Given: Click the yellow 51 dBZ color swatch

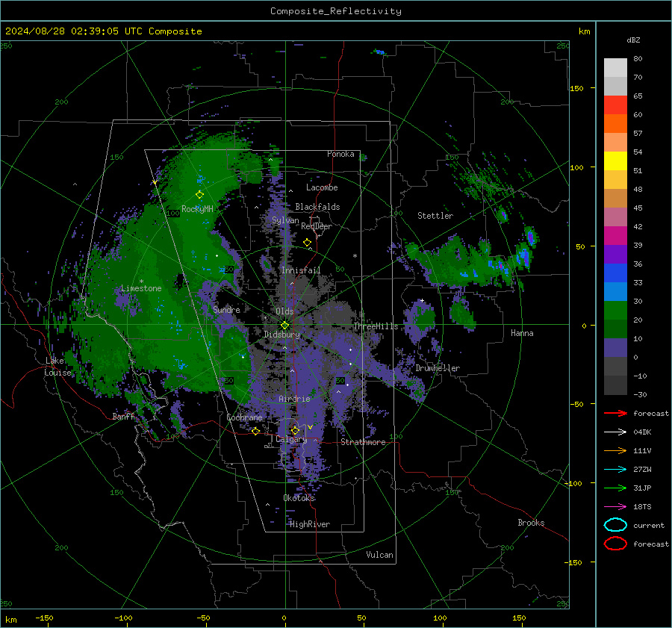Looking at the screenshot, I should tap(615, 161).
